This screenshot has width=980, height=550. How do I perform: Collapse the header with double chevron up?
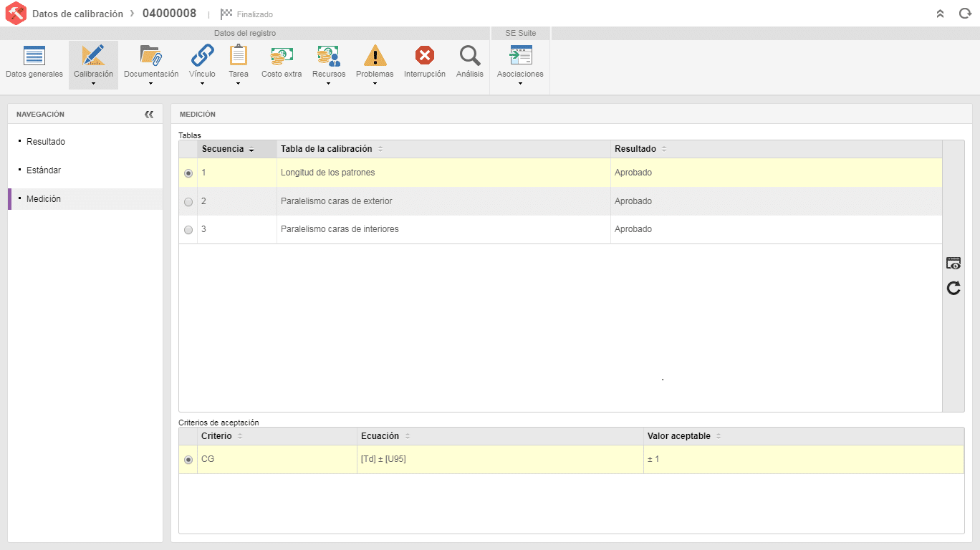click(x=940, y=14)
